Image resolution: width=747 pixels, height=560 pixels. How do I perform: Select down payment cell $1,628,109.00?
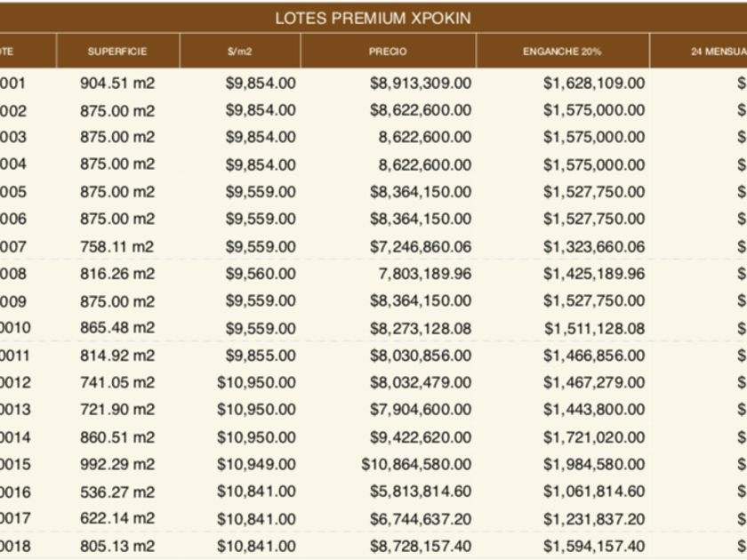[593, 84]
